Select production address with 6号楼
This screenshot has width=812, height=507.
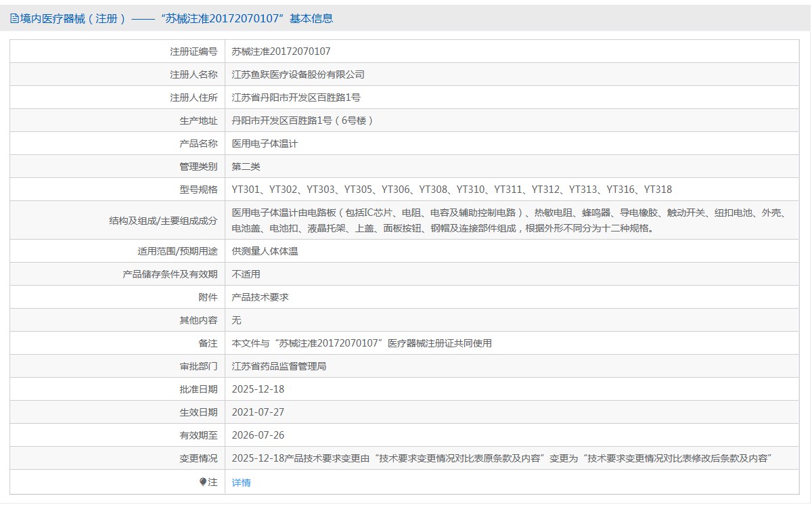[302, 120]
